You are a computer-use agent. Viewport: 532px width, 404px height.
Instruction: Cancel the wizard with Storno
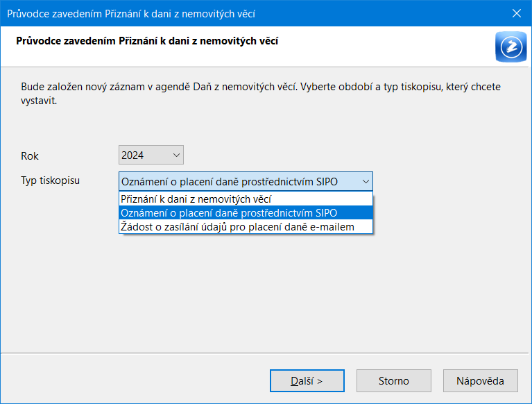pyautogui.click(x=393, y=380)
